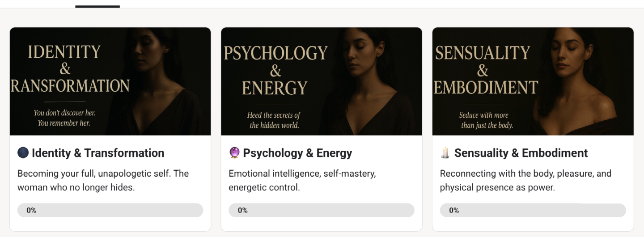Click the 'You remember her.' tagline on the banner

[x=64, y=123]
